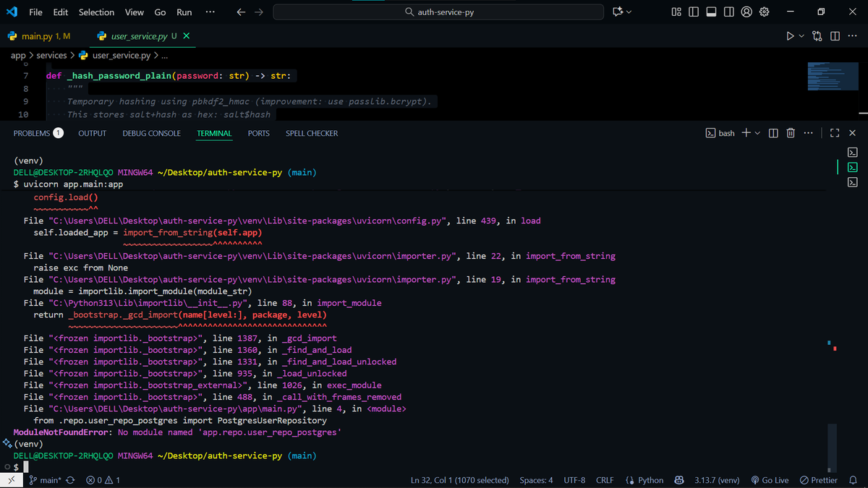Screen dimensions: 868x488
Task: Split the terminal pane
Action: (773, 133)
